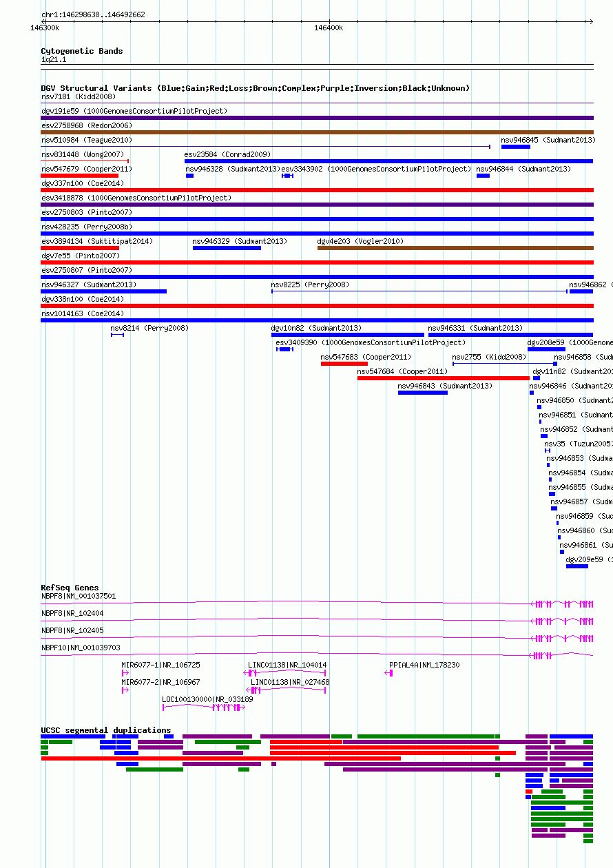The width and height of the screenshot is (613, 868).
Task: Click the nsv2755 (Kidd2008) label
Action: pyautogui.click(x=489, y=358)
